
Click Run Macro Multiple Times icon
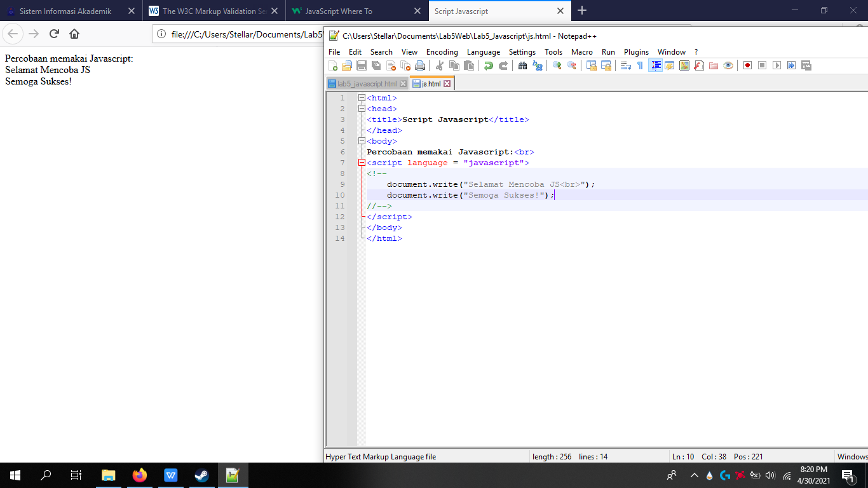pyautogui.click(x=791, y=65)
